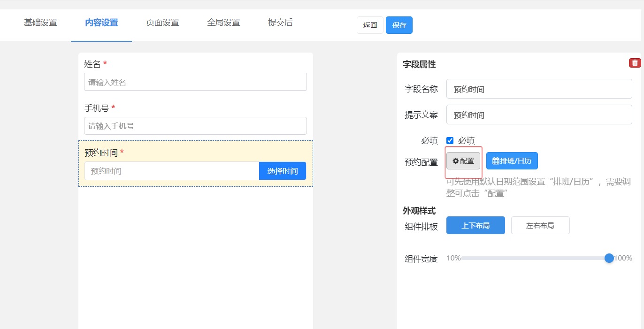The image size is (644, 329).
Task: Toggle the 必填 checkbox
Action: click(x=450, y=140)
